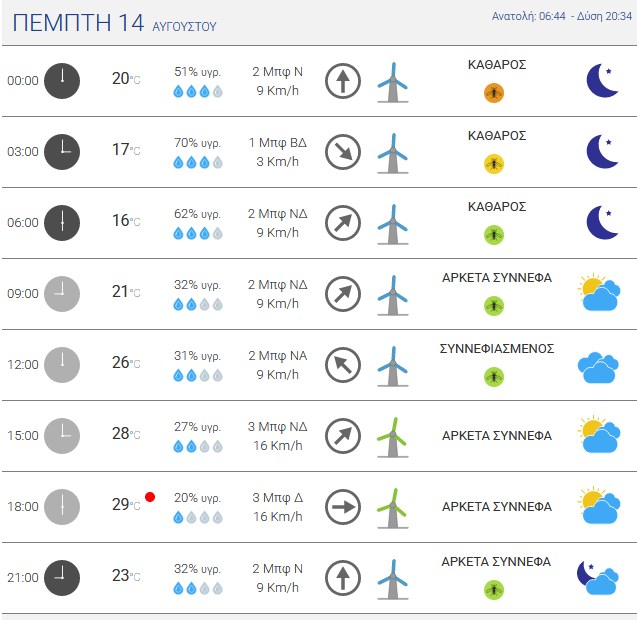Click the Ανατολή 06:44 sunrise text
637x620 pixels.
529,16
